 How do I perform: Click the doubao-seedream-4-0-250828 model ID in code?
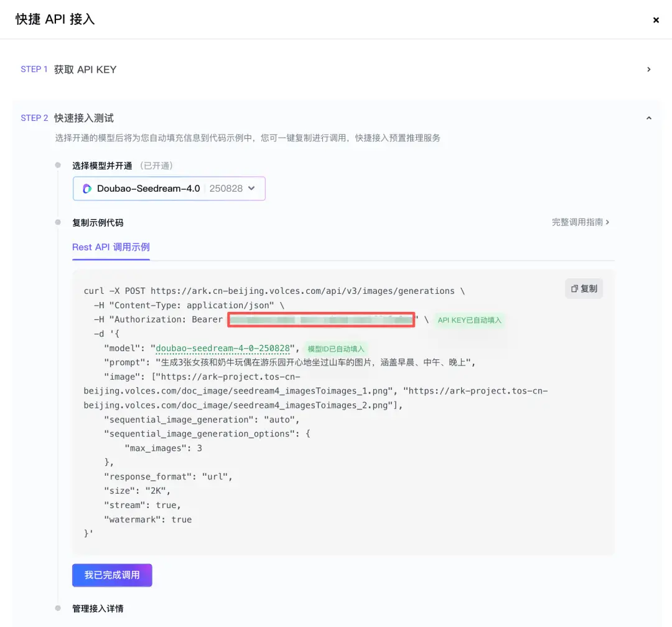pyautogui.click(x=223, y=348)
